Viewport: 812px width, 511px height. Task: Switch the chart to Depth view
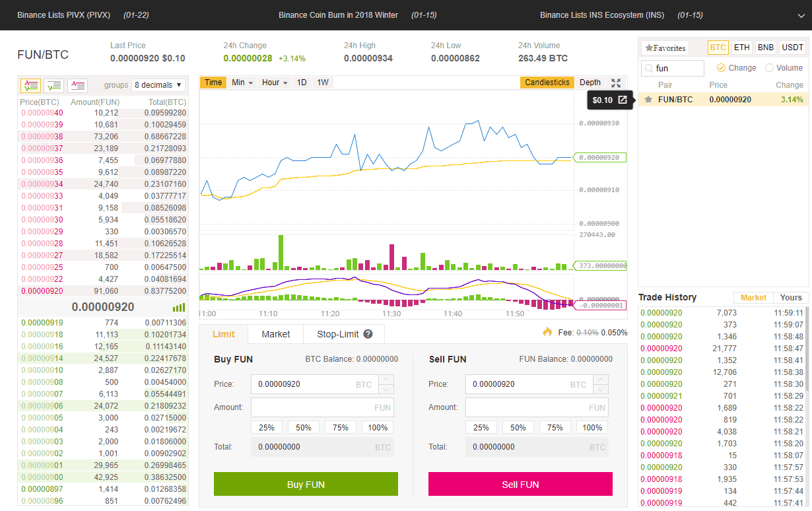tap(590, 83)
